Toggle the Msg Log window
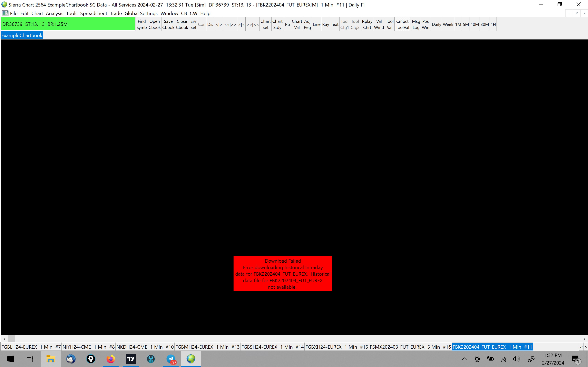 pyautogui.click(x=416, y=24)
